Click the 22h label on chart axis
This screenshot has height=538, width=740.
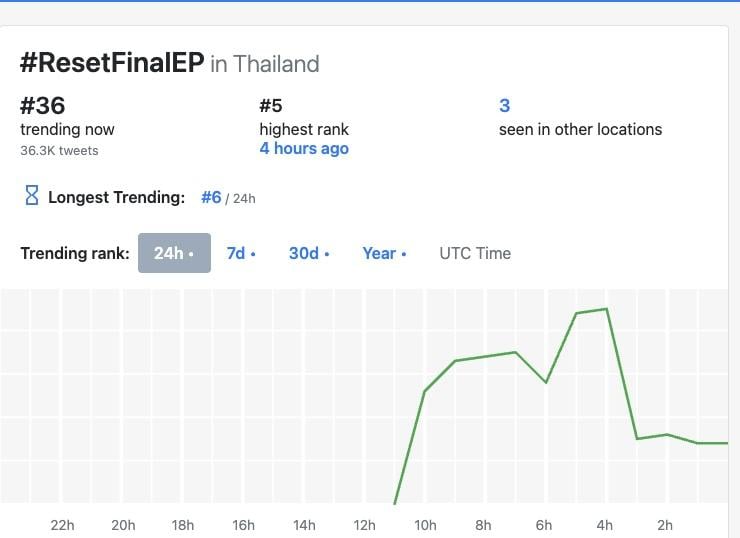pyautogui.click(x=62, y=525)
